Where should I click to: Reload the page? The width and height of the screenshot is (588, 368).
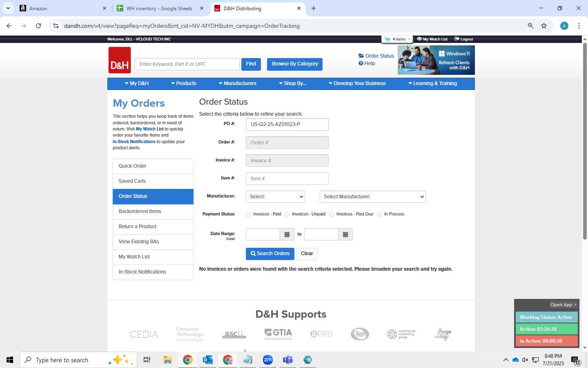coord(38,26)
